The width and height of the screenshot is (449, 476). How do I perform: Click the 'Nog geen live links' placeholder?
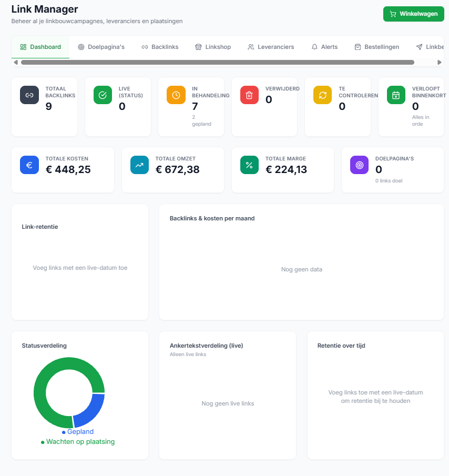[x=228, y=403]
